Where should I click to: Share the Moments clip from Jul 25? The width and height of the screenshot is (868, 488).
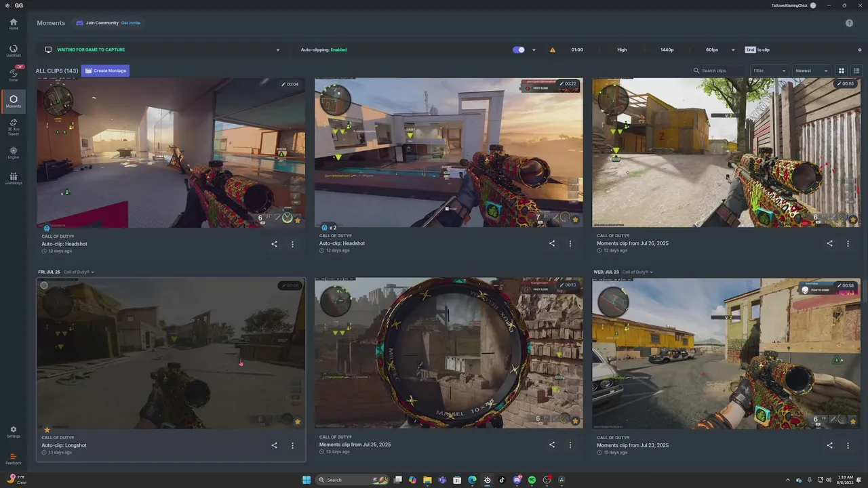click(551, 445)
